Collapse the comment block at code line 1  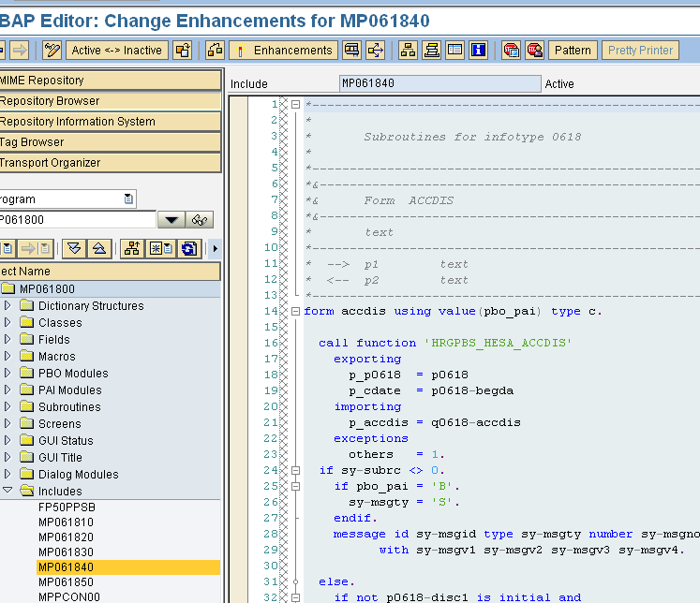tap(295, 104)
